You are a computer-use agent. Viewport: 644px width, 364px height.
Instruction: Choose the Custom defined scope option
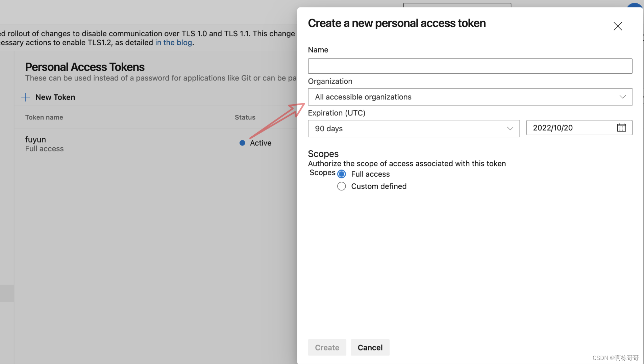342,186
